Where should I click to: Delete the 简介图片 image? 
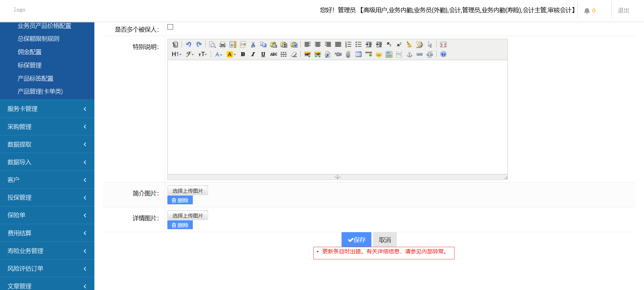click(180, 200)
